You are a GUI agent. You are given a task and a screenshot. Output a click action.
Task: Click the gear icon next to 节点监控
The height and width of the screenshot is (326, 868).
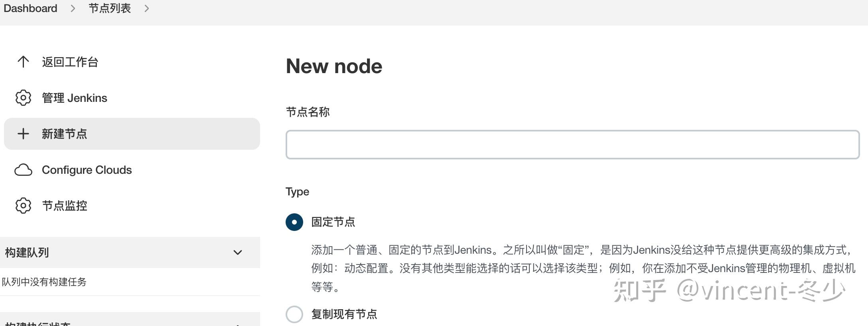(23, 206)
